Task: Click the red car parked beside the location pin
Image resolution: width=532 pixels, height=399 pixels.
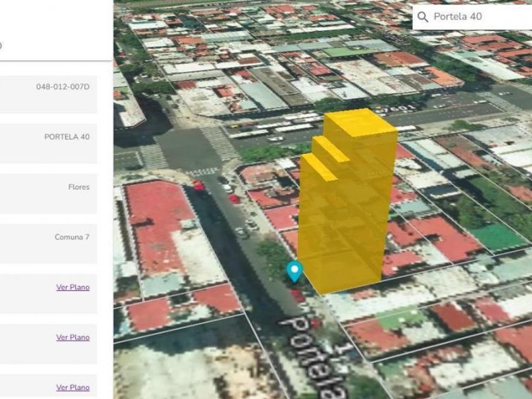Action: point(297,294)
